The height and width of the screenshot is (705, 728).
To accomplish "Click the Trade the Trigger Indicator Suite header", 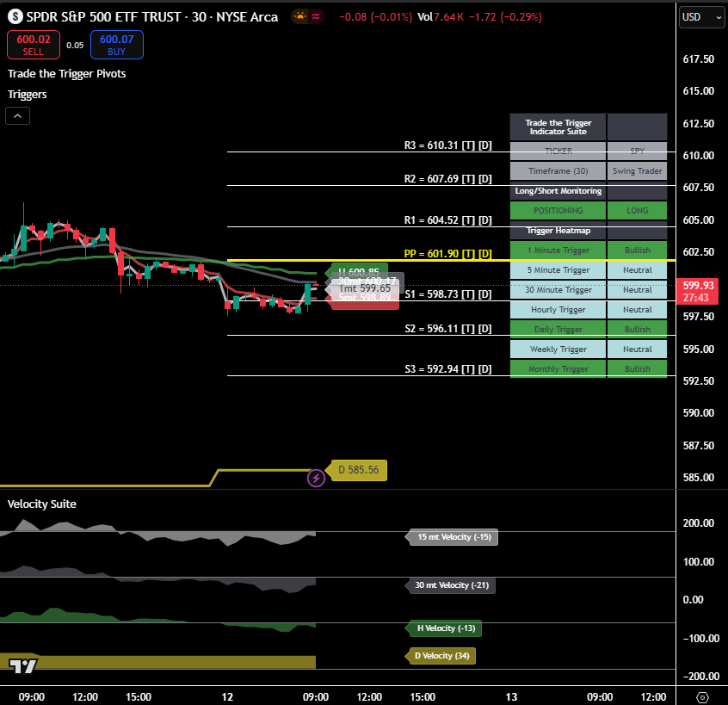I will click(558, 127).
